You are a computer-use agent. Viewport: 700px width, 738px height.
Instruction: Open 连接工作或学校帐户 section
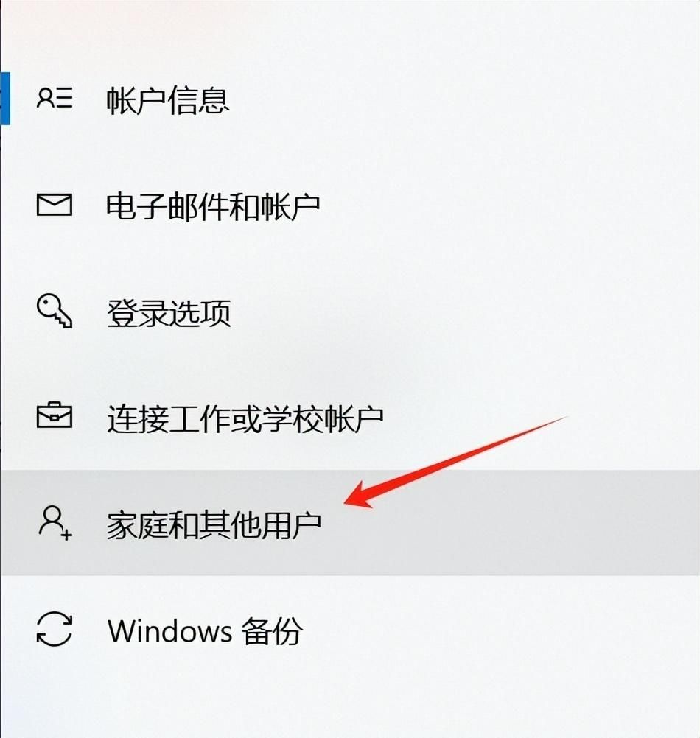click(245, 418)
